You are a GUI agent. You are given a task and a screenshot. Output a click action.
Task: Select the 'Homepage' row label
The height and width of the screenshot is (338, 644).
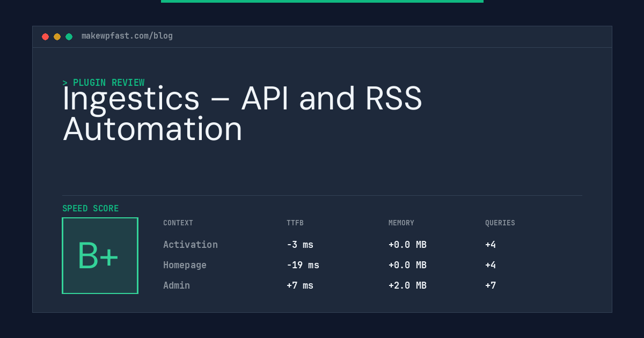185,265
